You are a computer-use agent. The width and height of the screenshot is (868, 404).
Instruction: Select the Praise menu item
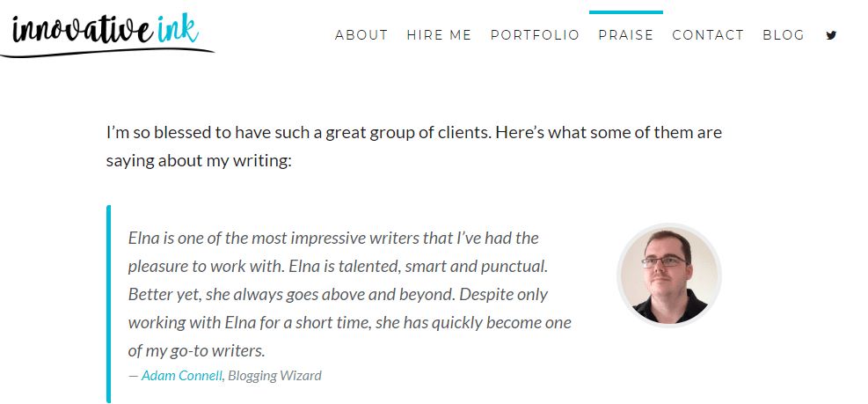(626, 35)
